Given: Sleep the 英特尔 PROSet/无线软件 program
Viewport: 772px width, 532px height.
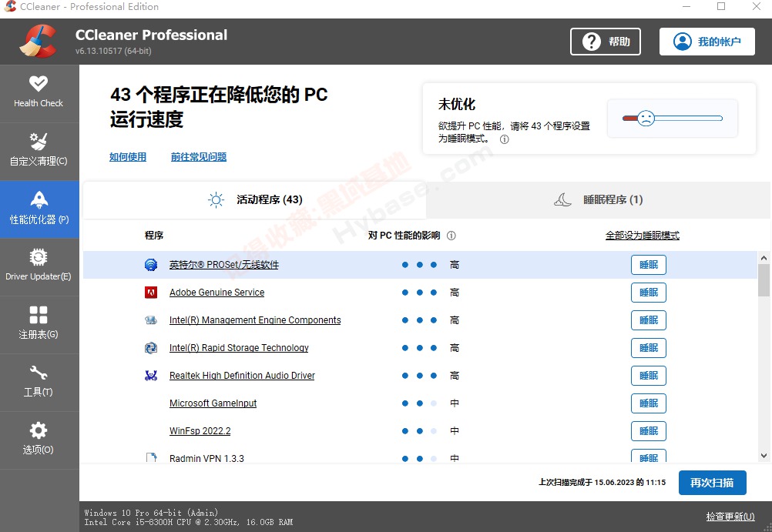Looking at the screenshot, I should pos(649,265).
